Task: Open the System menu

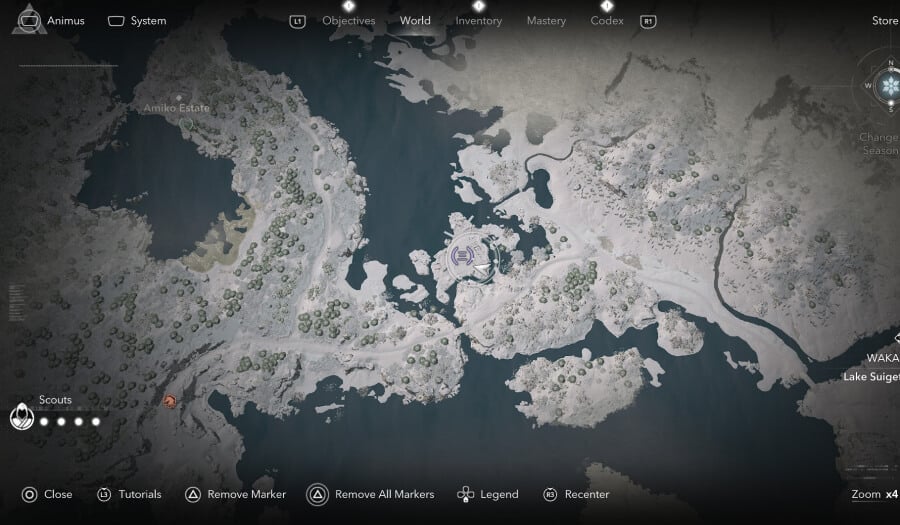Action: 148,21
